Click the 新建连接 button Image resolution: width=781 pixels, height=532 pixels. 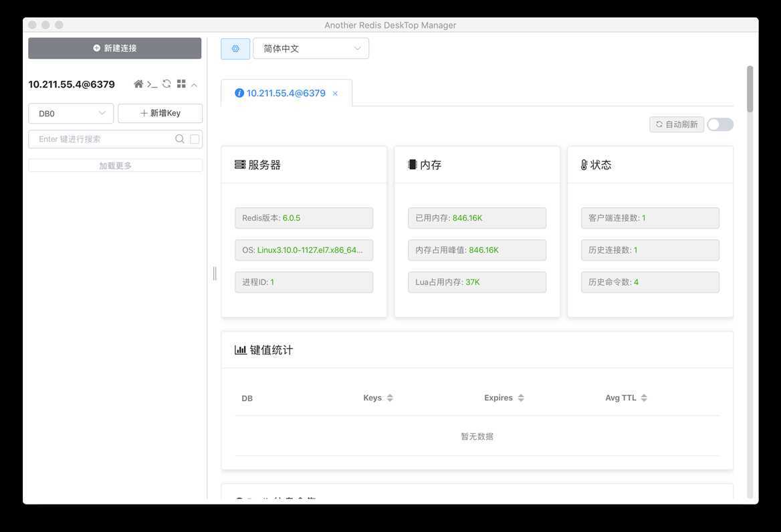tap(114, 48)
